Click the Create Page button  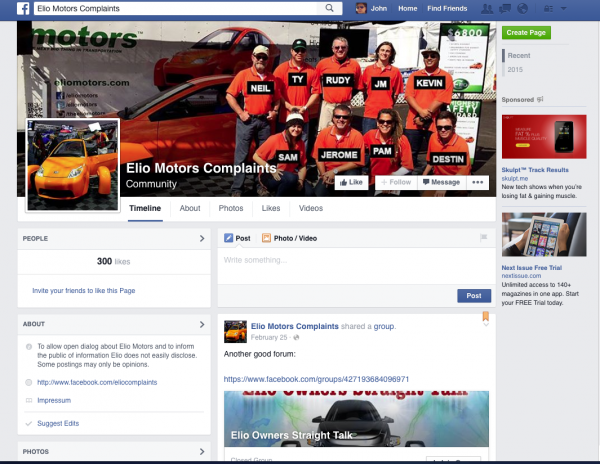(x=526, y=33)
